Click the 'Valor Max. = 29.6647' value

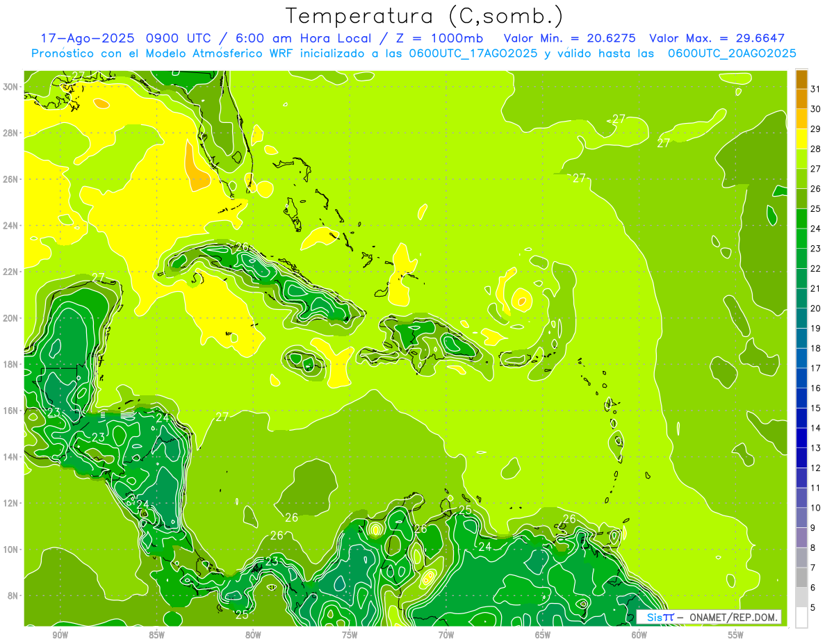[717, 38]
